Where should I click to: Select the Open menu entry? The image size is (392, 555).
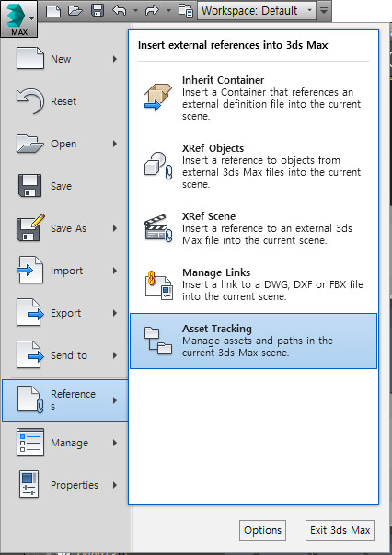coord(66,144)
